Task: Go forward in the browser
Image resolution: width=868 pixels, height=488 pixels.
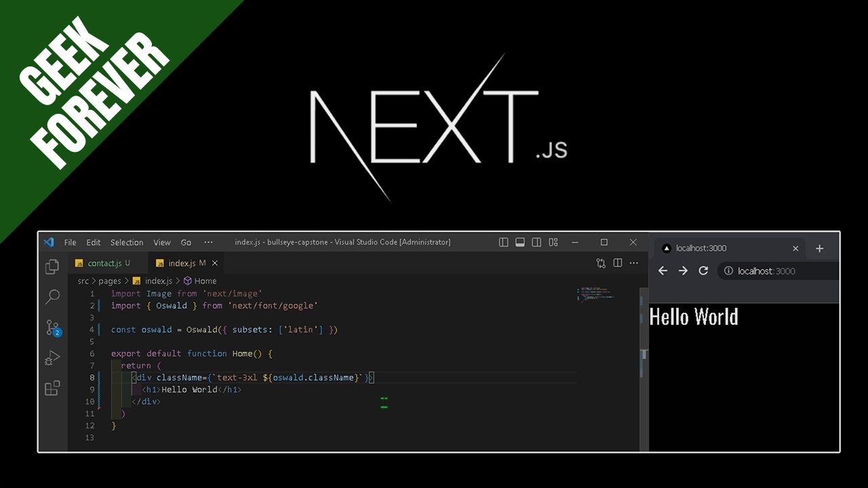Action: 683,270
